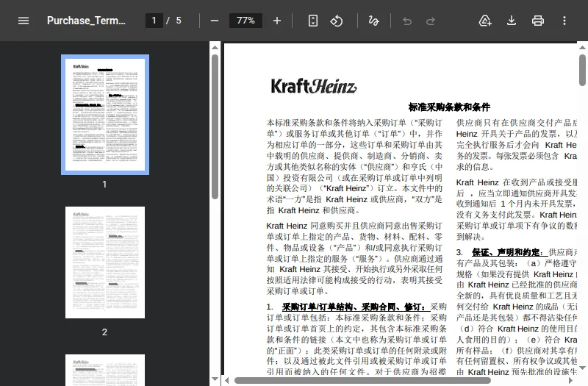Select the page 1 thumbnail
Viewport: 588px width, 386px height.
(105, 115)
